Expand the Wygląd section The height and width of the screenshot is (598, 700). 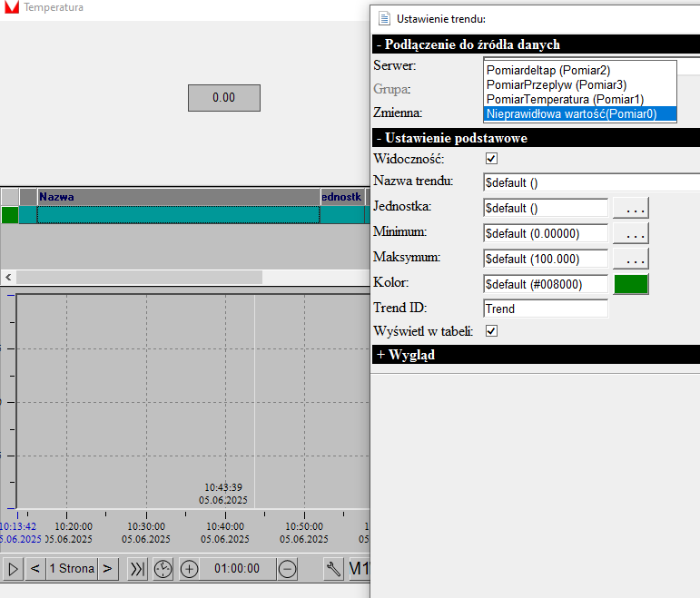(536, 354)
